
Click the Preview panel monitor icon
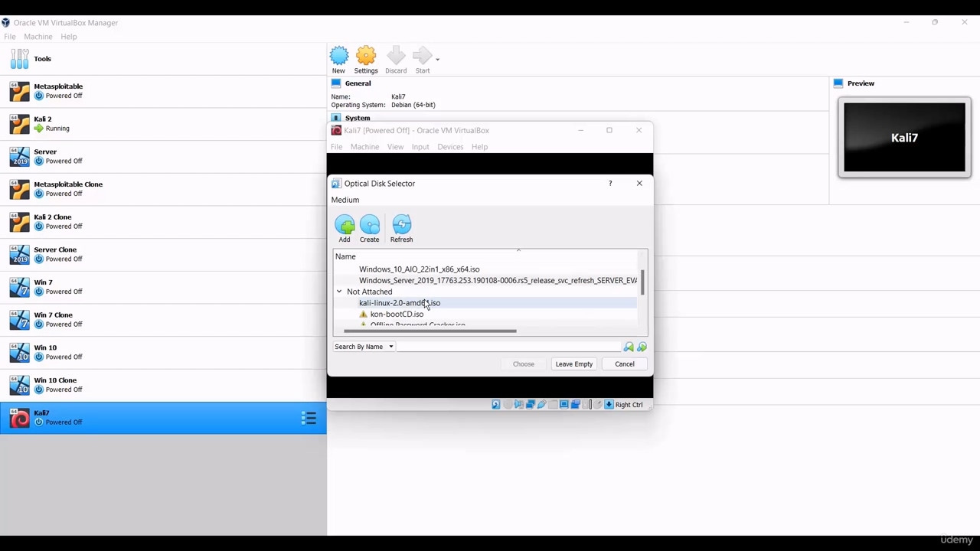838,83
